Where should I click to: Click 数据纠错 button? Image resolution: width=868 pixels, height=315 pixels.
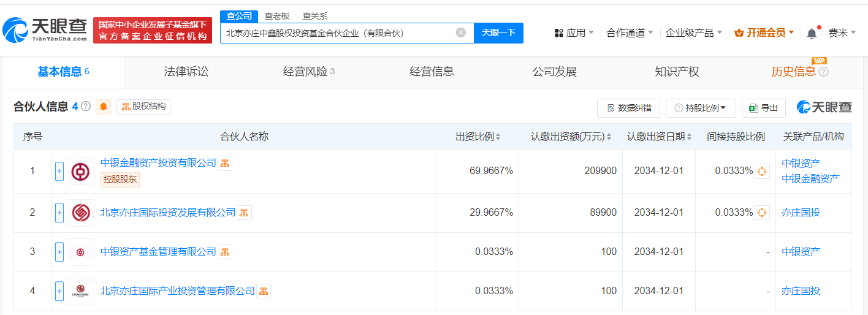(628, 108)
